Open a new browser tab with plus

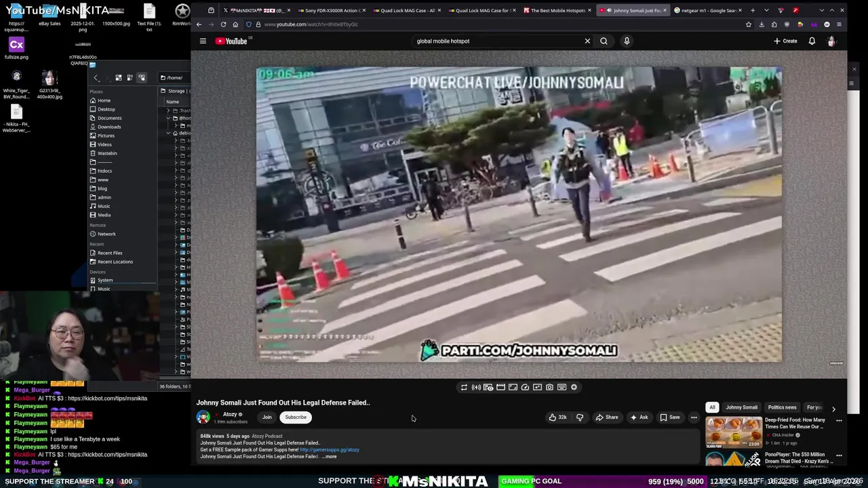(753, 10)
